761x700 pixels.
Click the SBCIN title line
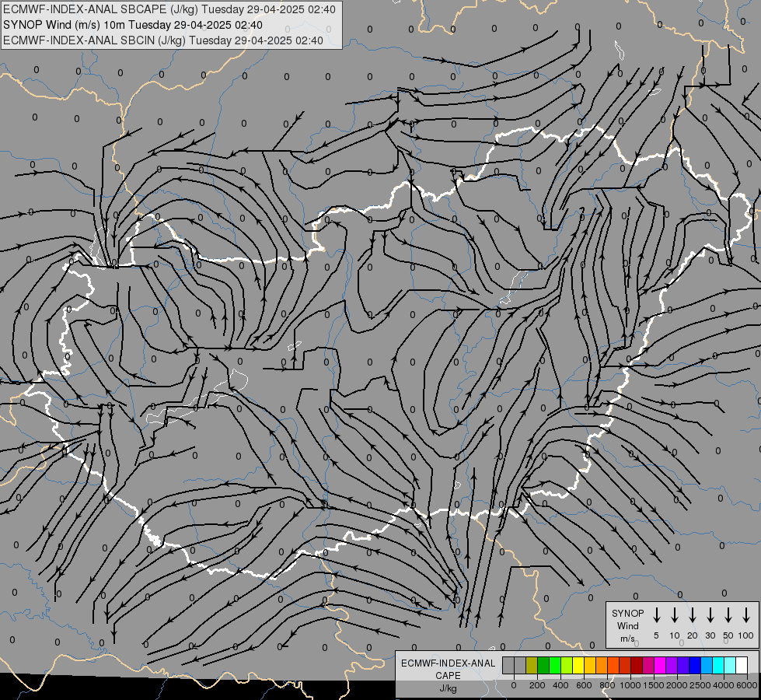pos(163,40)
